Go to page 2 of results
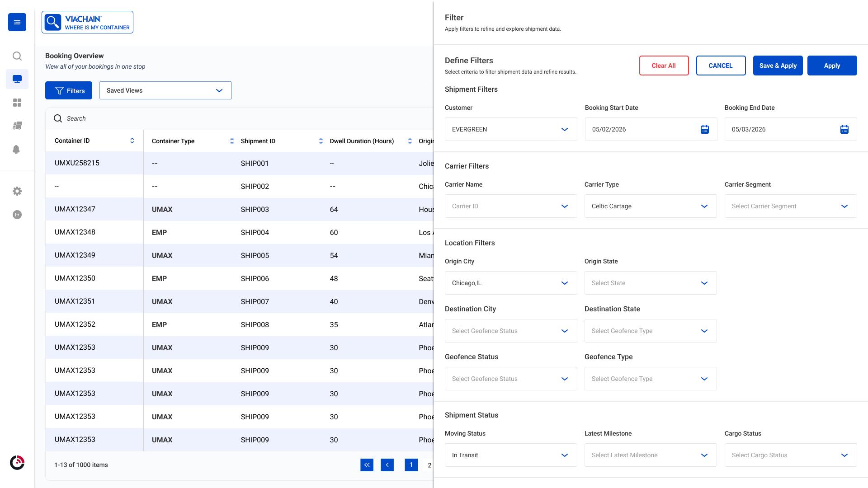Image resolution: width=868 pixels, height=488 pixels. pyautogui.click(x=429, y=465)
